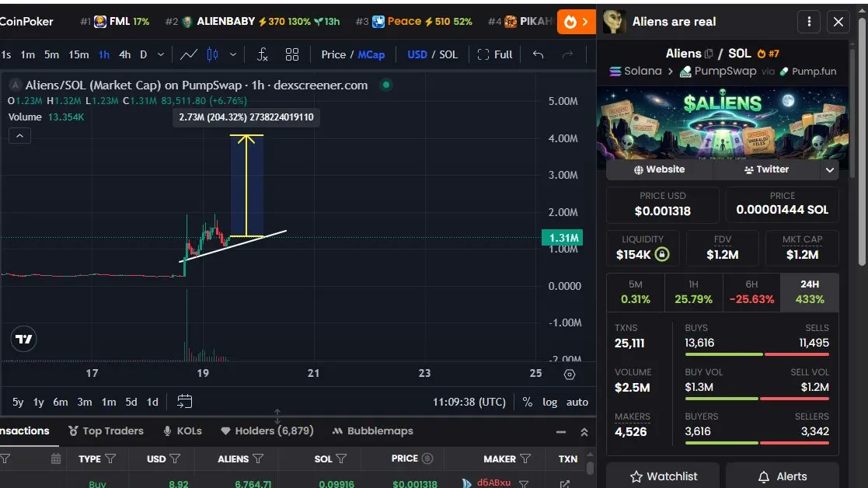
Task: Open d6ABxu transaction external link
Action: pos(565,484)
